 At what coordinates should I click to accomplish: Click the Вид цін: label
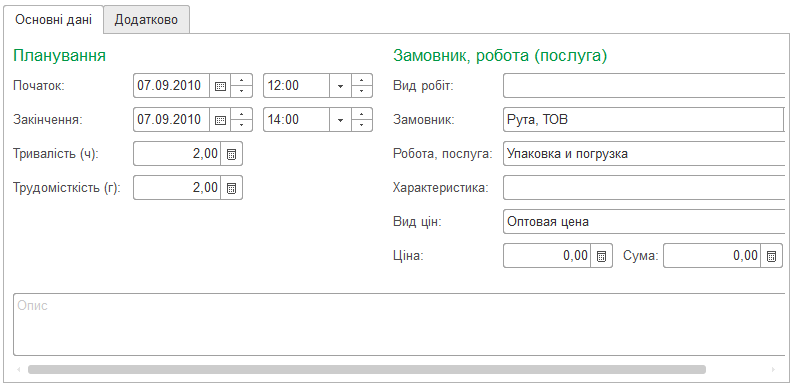tap(417, 223)
